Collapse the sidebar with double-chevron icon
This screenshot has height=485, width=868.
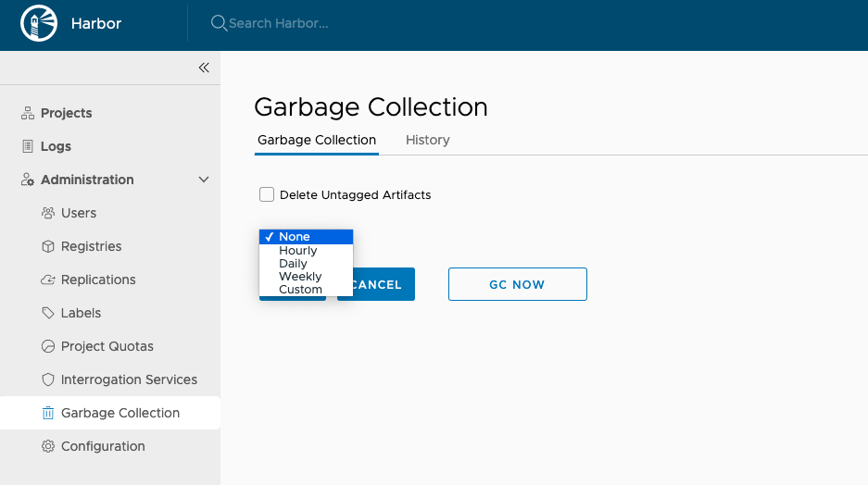(x=204, y=68)
